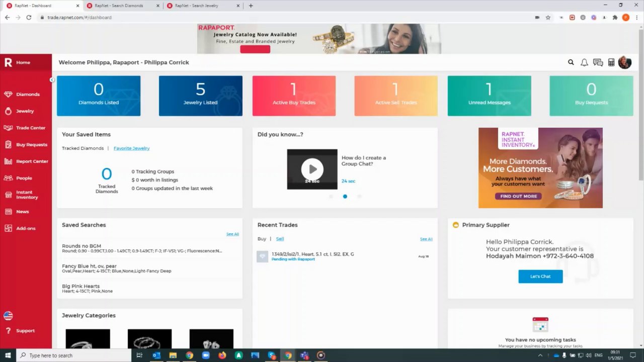Open Windows Start menu
This screenshot has height=362, width=644.
[8, 355]
